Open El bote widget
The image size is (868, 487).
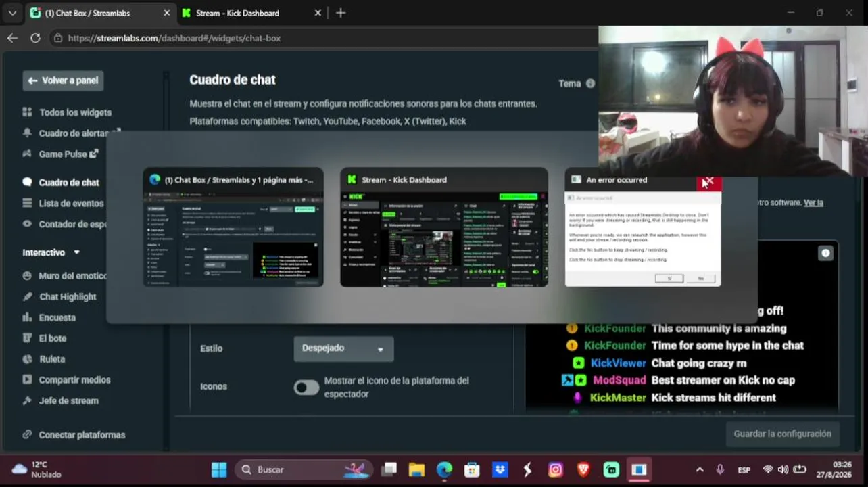click(x=45, y=338)
